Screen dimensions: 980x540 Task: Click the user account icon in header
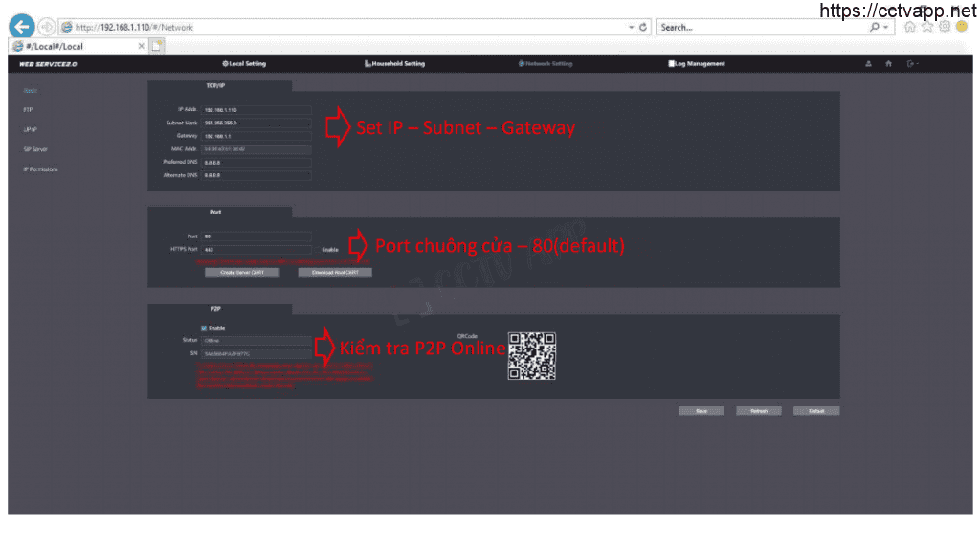pyautogui.click(x=869, y=64)
